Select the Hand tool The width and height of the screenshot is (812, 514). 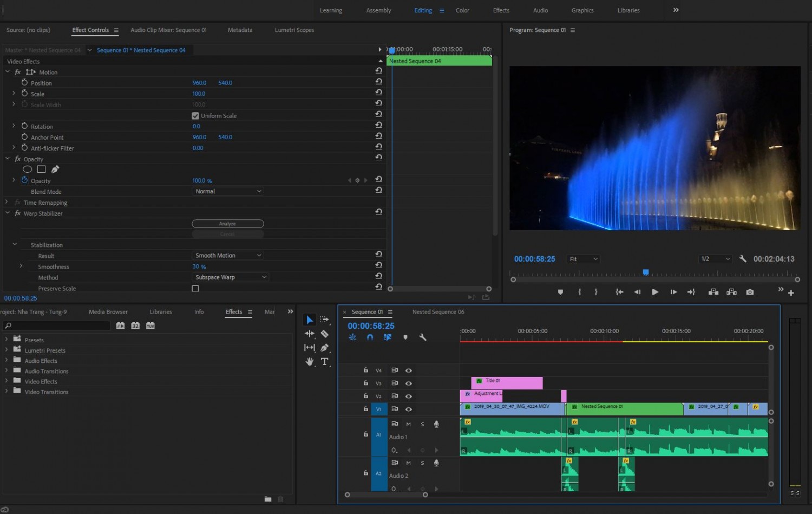coord(310,362)
